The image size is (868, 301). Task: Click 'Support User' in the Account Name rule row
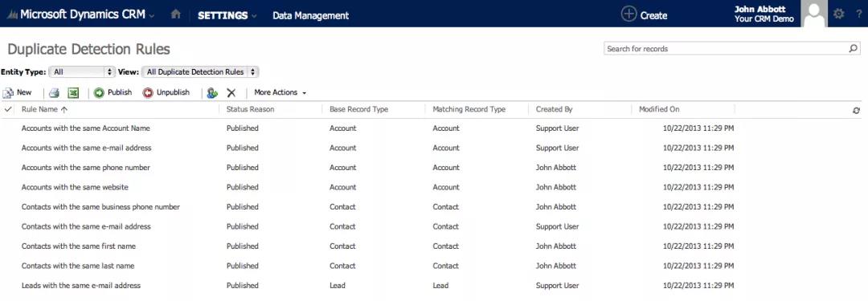(558, 128)
